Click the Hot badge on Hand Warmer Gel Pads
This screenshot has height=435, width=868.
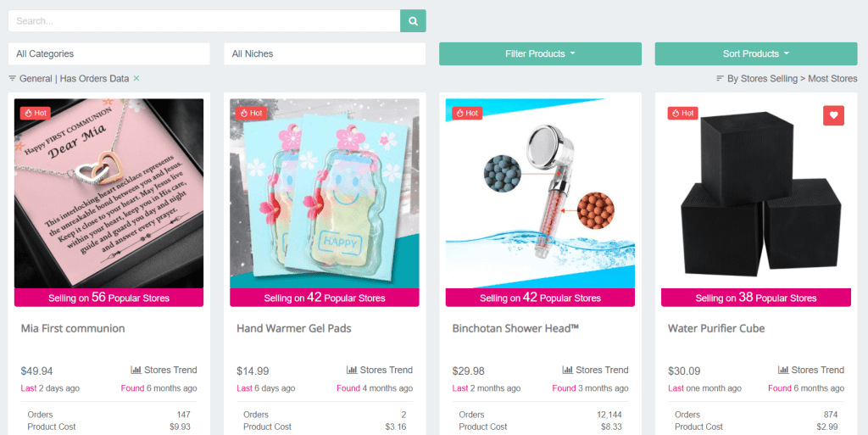click(251, 113)
